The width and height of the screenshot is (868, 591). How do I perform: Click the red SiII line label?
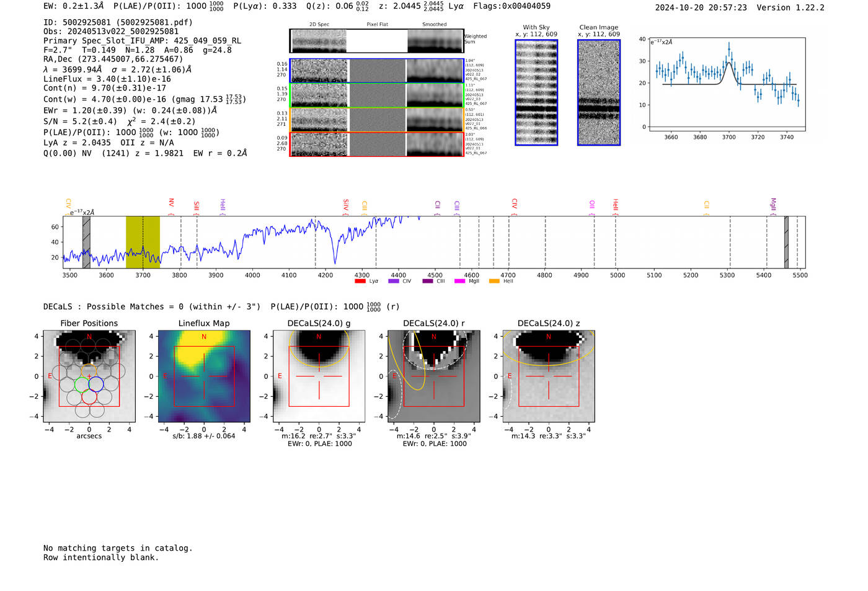pos(197,207)
